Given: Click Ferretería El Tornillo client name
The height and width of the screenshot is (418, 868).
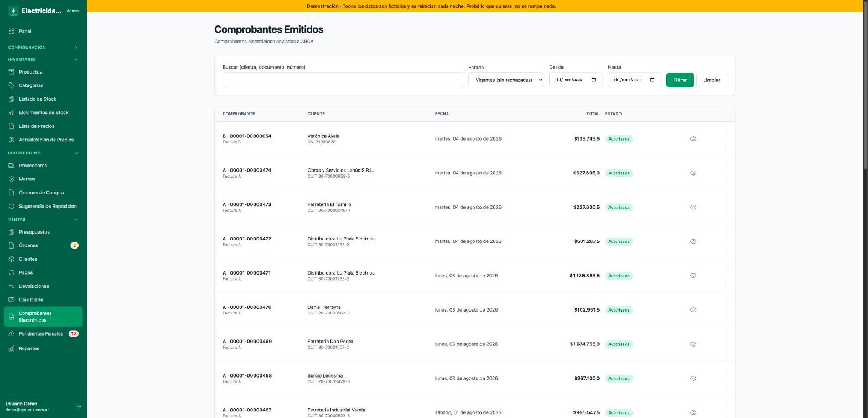Looking at the screenshot, I should point(329,205).
